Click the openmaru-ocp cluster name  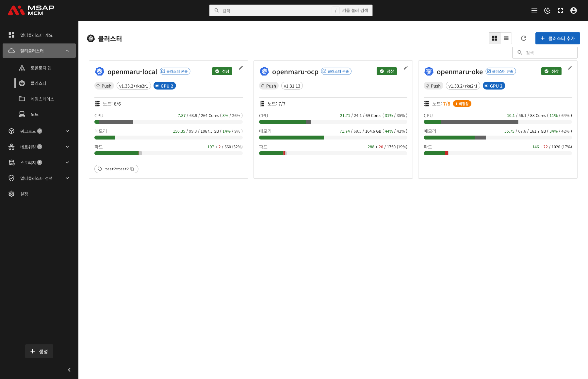tap(295, 72)
